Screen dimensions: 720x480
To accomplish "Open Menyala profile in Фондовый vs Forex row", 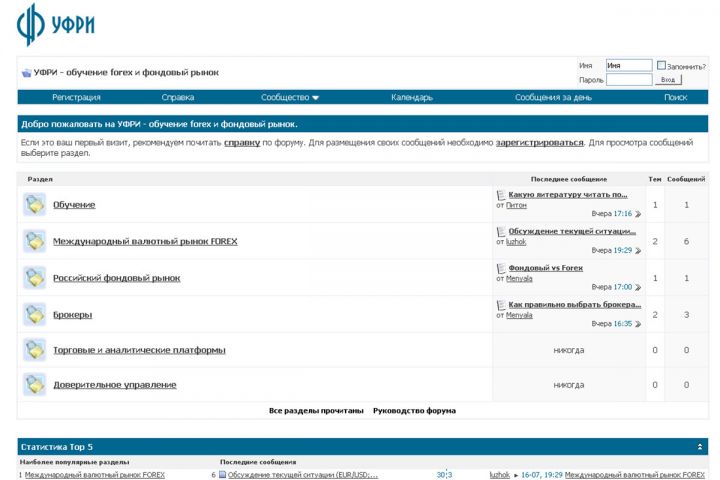I will (519, 279).
